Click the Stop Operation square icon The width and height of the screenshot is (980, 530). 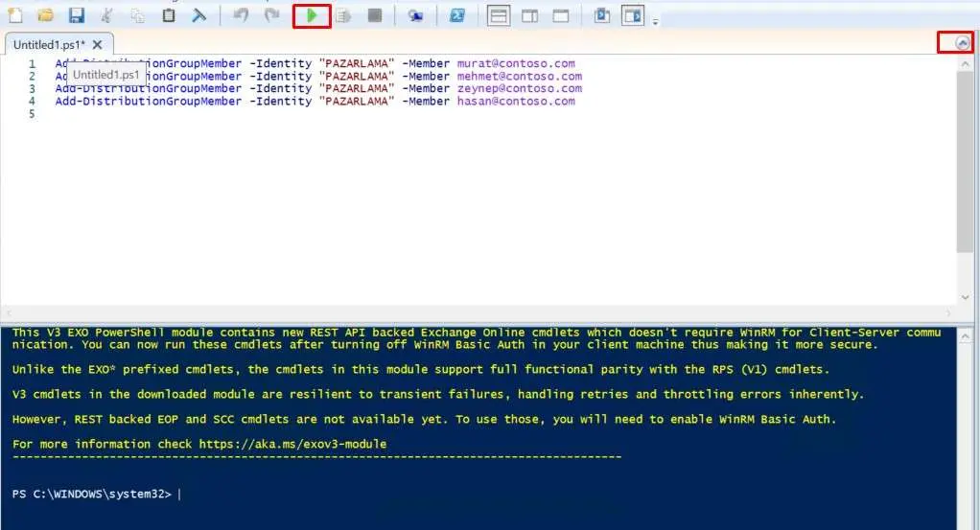point(374,15)
